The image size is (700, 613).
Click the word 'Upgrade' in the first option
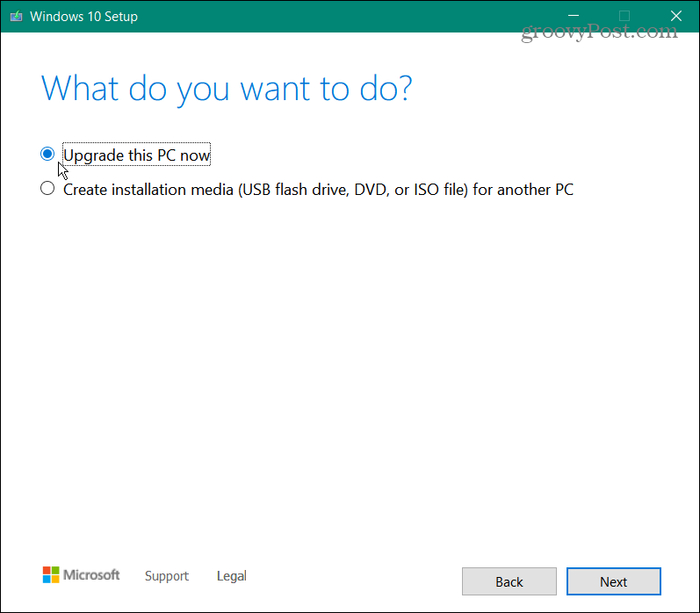(95, 155)
